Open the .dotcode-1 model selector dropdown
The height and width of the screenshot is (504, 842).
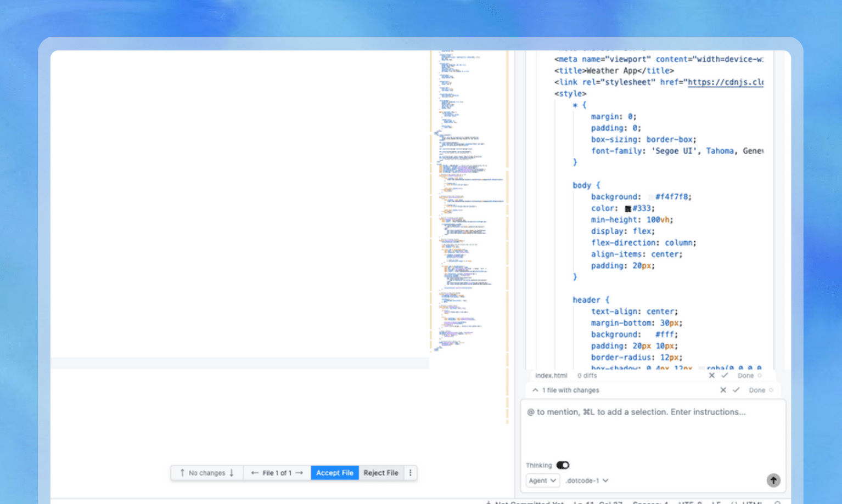(x=585, y=480)
